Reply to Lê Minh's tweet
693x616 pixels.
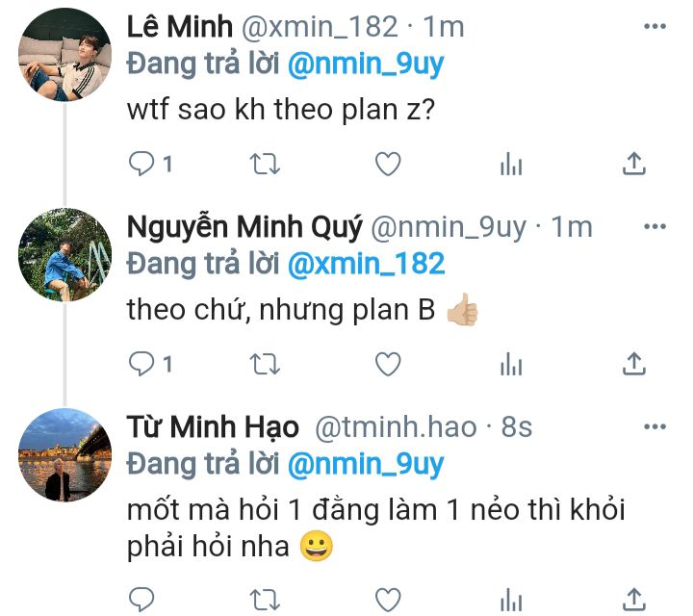[x=142, y=165]
